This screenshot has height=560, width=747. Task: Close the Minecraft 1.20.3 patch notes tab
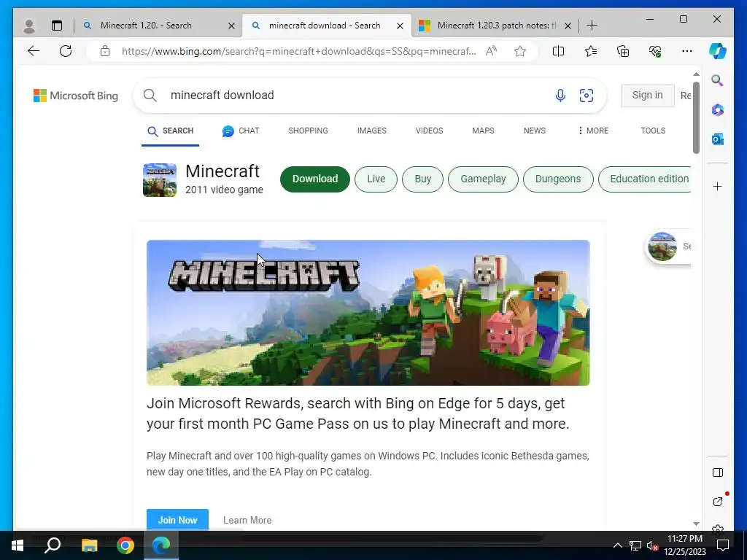568,26
